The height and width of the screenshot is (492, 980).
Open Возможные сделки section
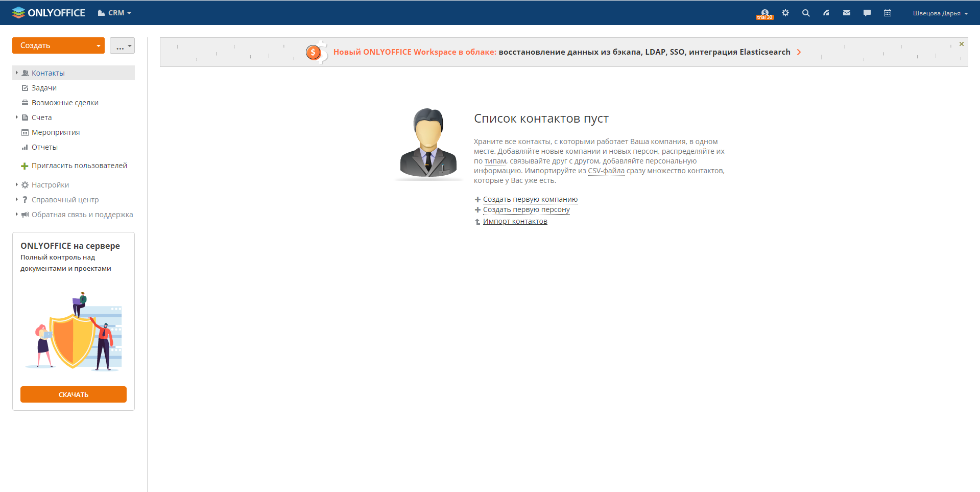coord(65,103)
